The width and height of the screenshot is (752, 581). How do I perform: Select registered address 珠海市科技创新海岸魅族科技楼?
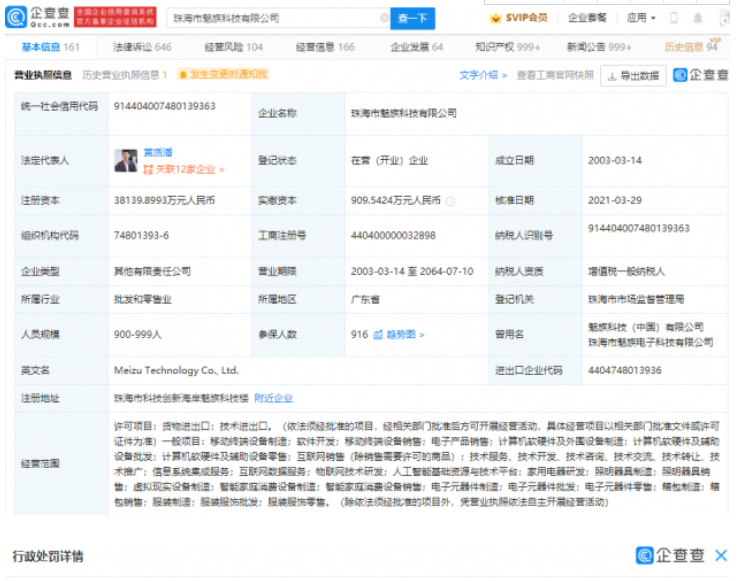(x=181, y=398)
